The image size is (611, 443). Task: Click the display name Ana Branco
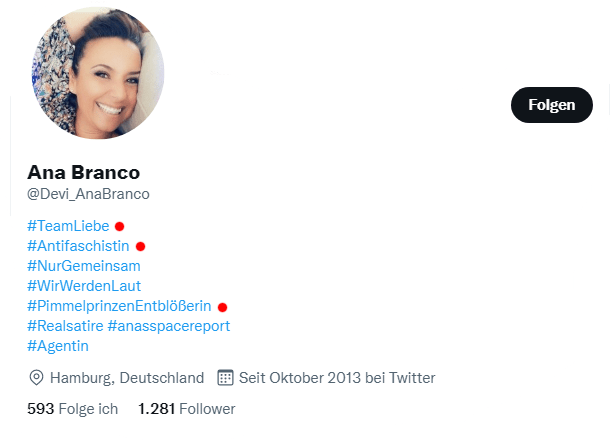coord(83,172)
